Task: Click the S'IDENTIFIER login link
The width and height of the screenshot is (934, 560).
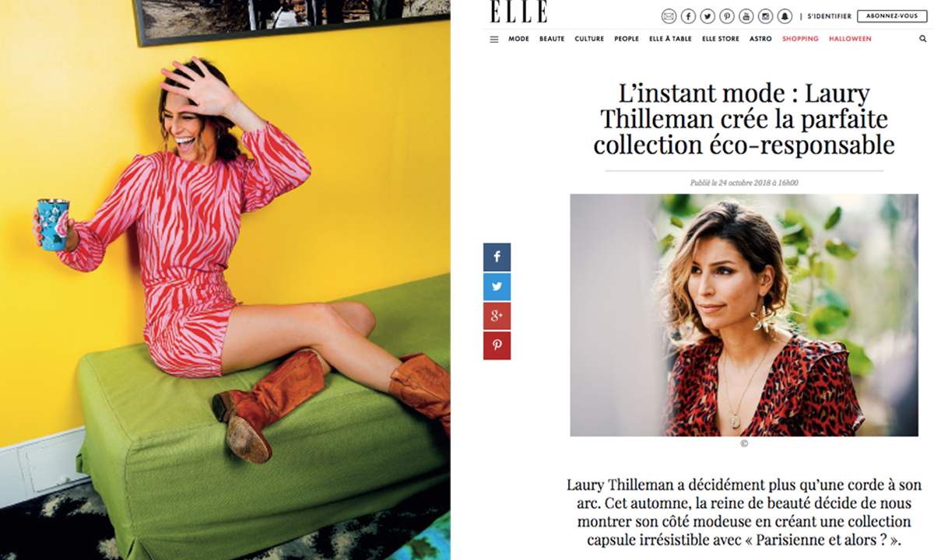Action: 828,16
